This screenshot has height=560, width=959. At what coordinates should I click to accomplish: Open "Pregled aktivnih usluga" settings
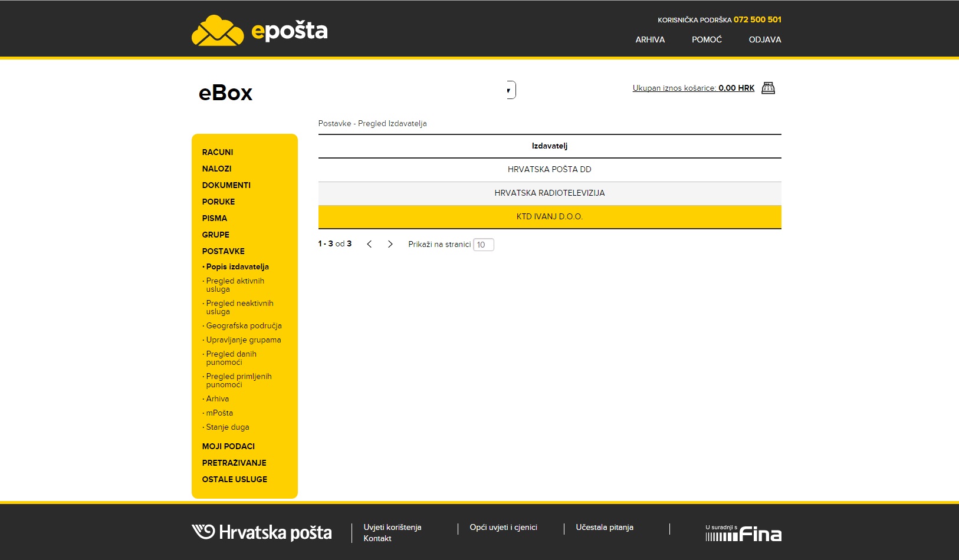pos(235,285)
